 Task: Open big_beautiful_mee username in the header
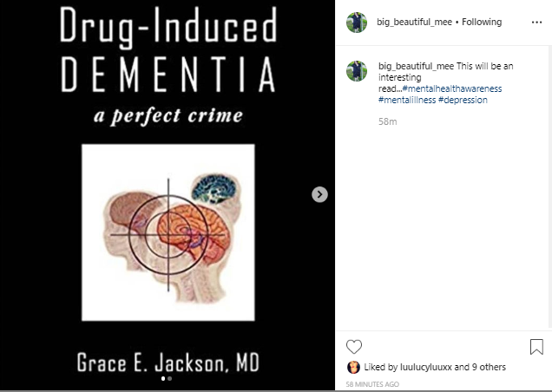414,22
